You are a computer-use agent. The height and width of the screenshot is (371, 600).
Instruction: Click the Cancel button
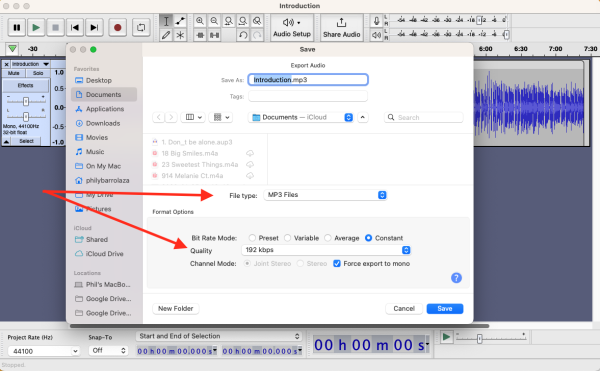[404, 309]
